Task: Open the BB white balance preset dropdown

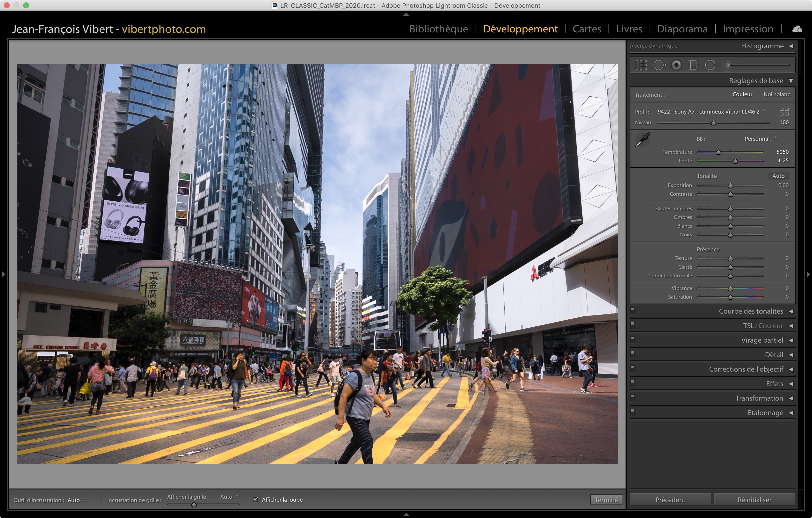Action: (x=761, y=139)
